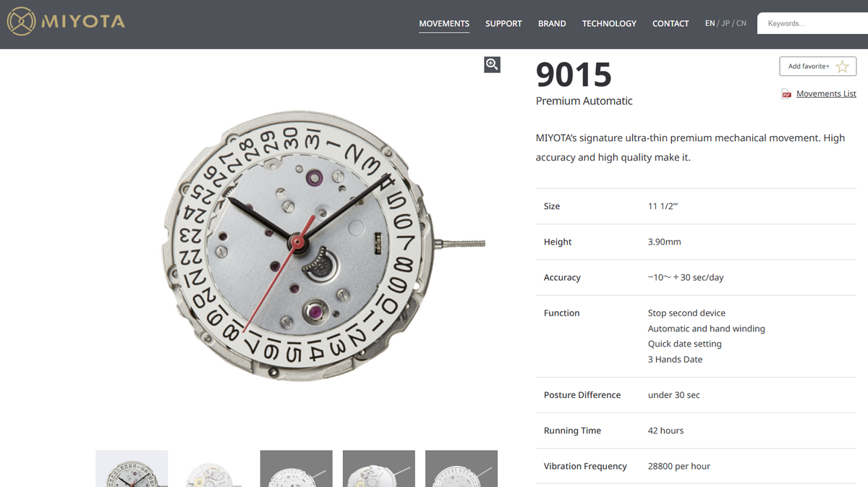
Task: Open the CONTACT page from navigation
Action: point(671,24)
